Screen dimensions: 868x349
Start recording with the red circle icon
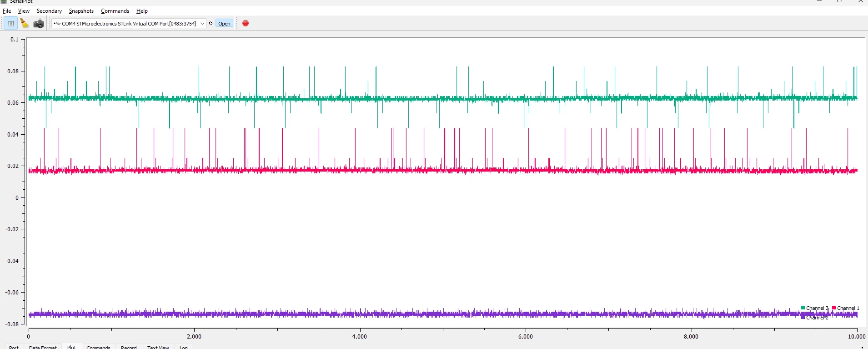(246, 23)
